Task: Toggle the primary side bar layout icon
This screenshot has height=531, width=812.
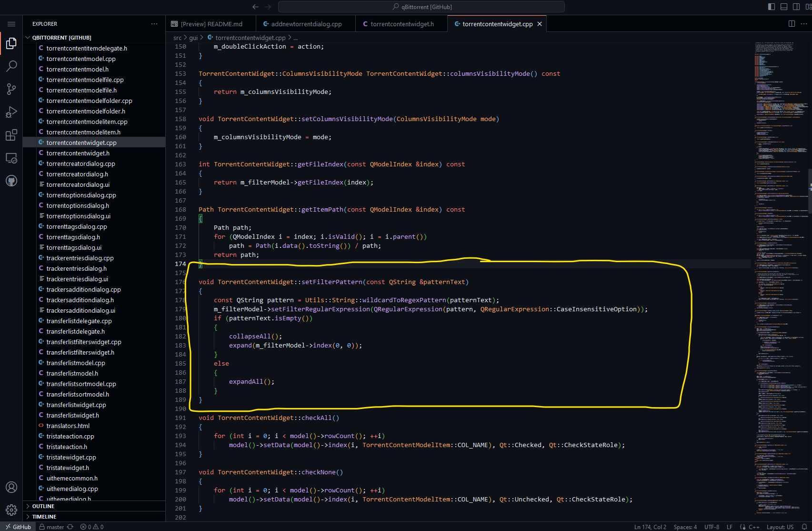Action: [x=772, y=7]
